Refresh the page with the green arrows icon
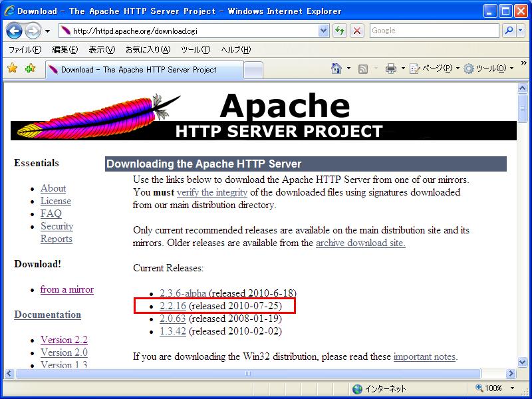This screenshot has width=532, height=399. click(340, 31)
